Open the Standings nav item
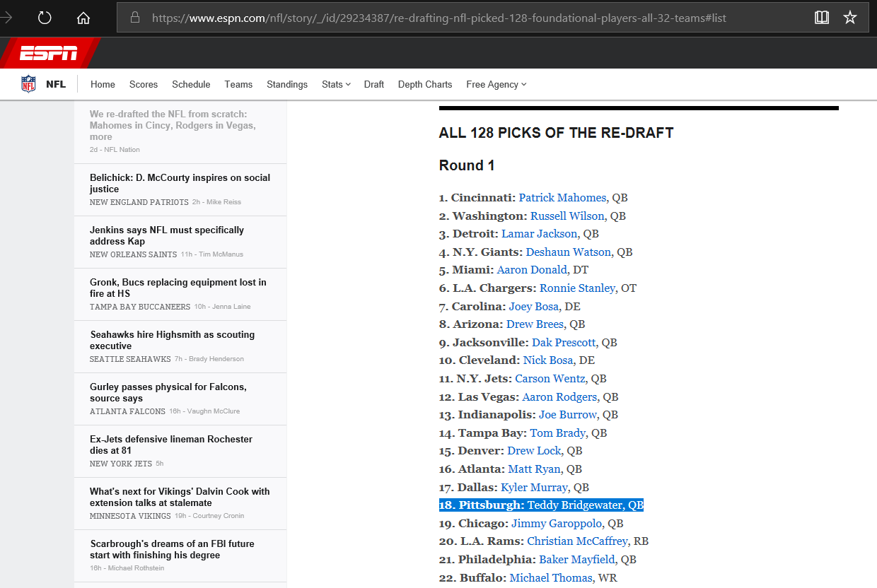 (x=287, y=84)
